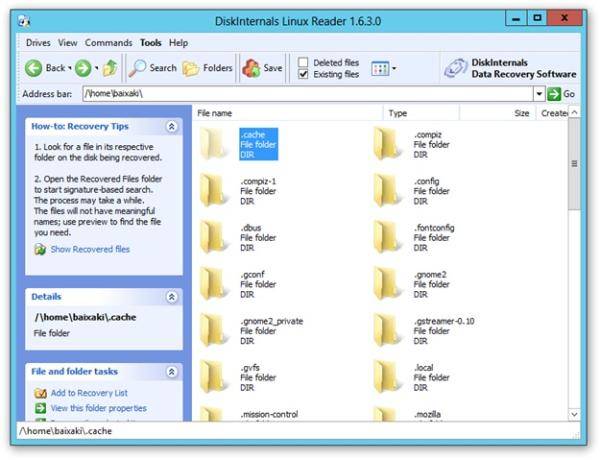This screenshot has height=460, width=600.
Task: Enable the Deleted files checkbox
Action: pos(303,62)
